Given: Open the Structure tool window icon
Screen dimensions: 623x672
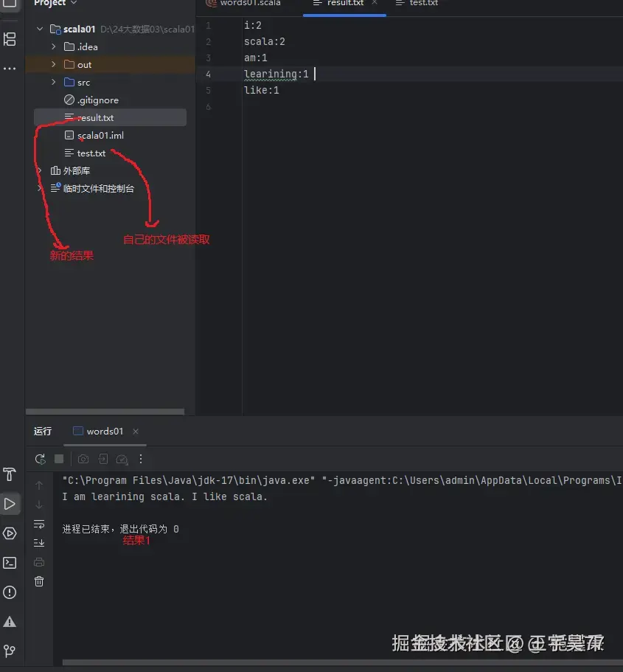Looking at the screenshot, I should click(10, 39).
